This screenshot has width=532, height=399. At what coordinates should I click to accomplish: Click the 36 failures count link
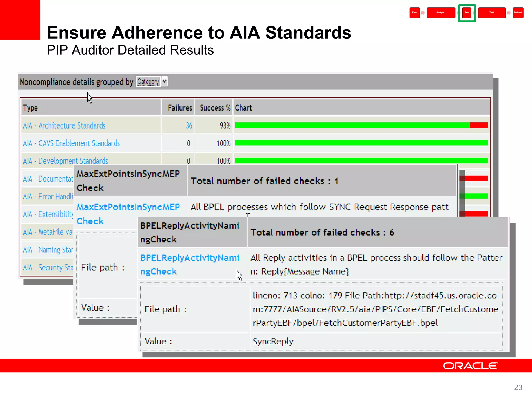[x=189, y=126]
